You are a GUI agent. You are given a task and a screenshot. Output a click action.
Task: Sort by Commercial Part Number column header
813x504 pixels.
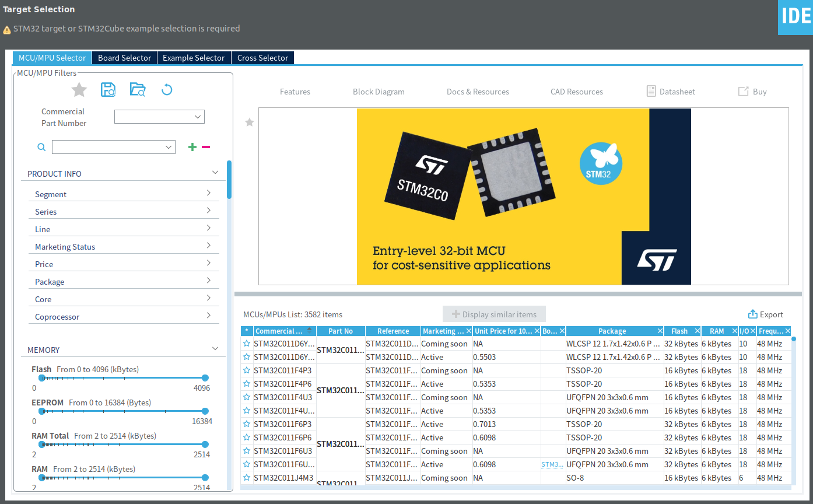284,331
